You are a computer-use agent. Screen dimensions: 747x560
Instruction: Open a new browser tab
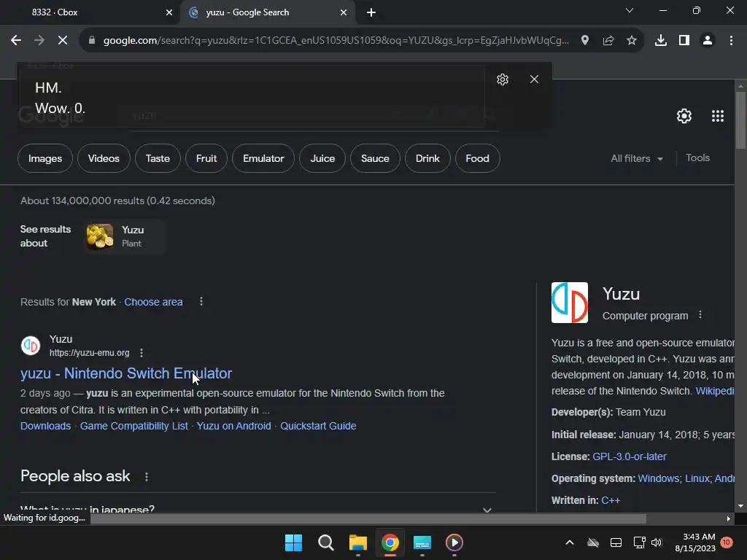click(371, 12)
